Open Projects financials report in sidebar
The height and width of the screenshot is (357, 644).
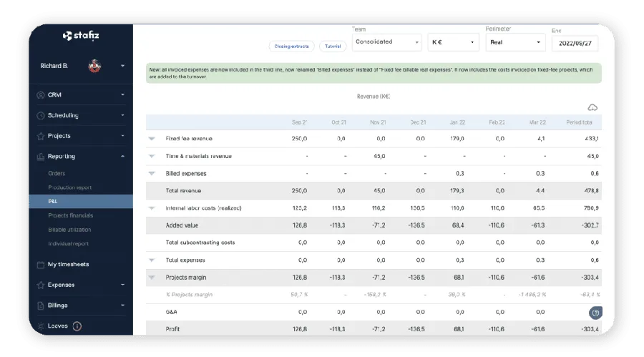pos(70,215)
